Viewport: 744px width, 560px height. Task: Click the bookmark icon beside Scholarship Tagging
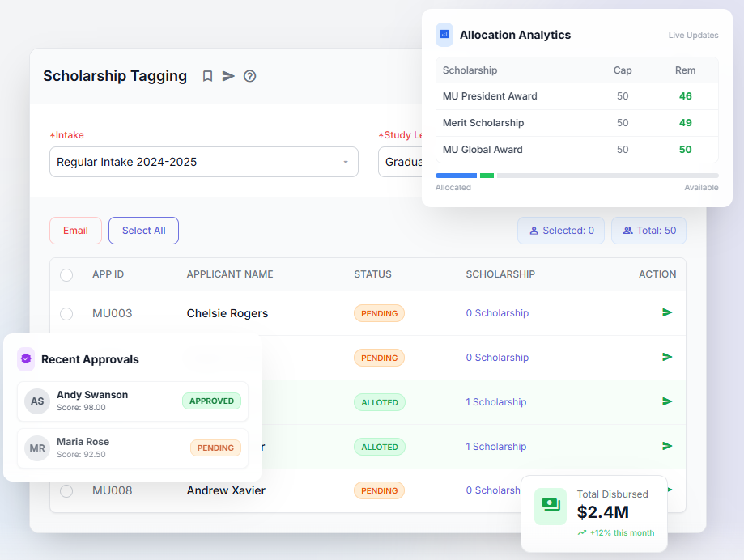coord(207,76)
